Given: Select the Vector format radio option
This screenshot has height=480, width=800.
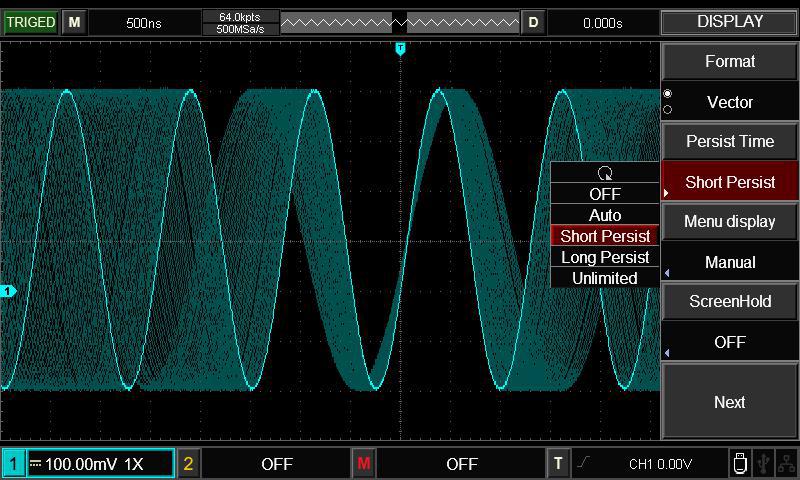Looking at the screenshot, I should point(730,102).
